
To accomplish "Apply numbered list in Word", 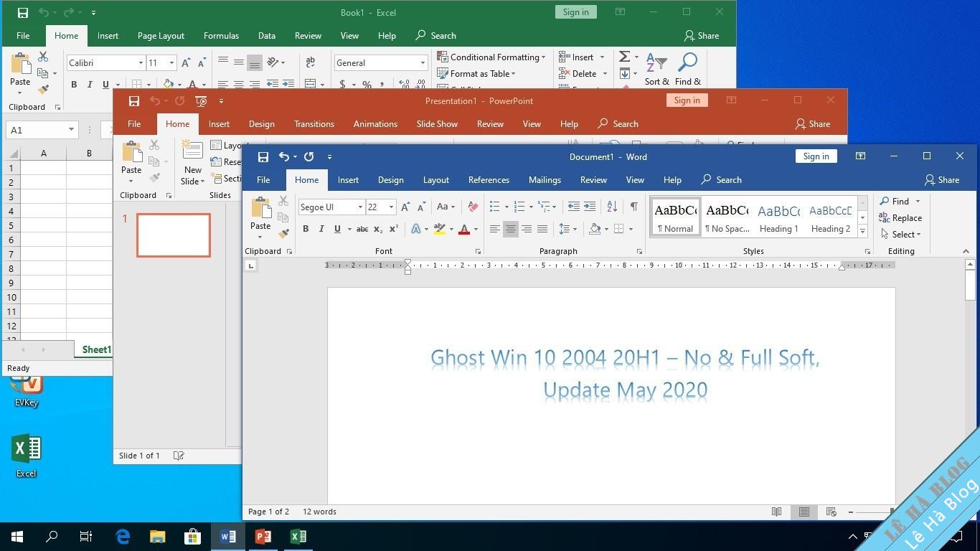I will (x=519, y=207).
